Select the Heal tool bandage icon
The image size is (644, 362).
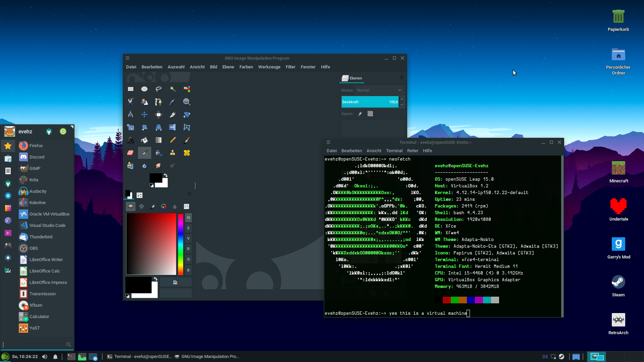tap(187, 153)
